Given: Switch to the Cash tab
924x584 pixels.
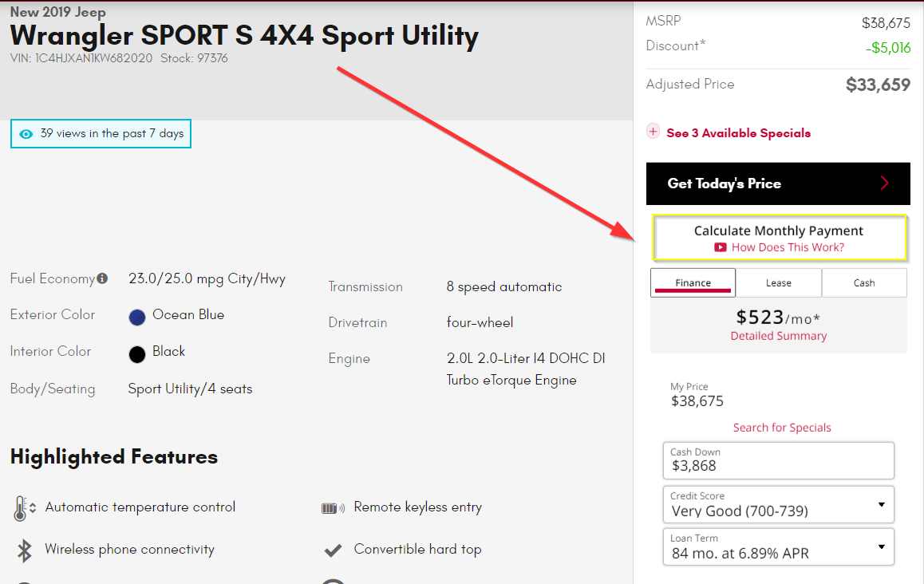Looking at the screenshot, I should [x=864, y=283].
